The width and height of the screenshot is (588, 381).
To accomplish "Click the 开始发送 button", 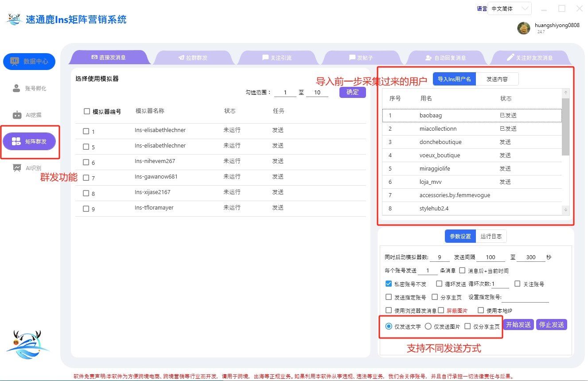I will [518, 325].
